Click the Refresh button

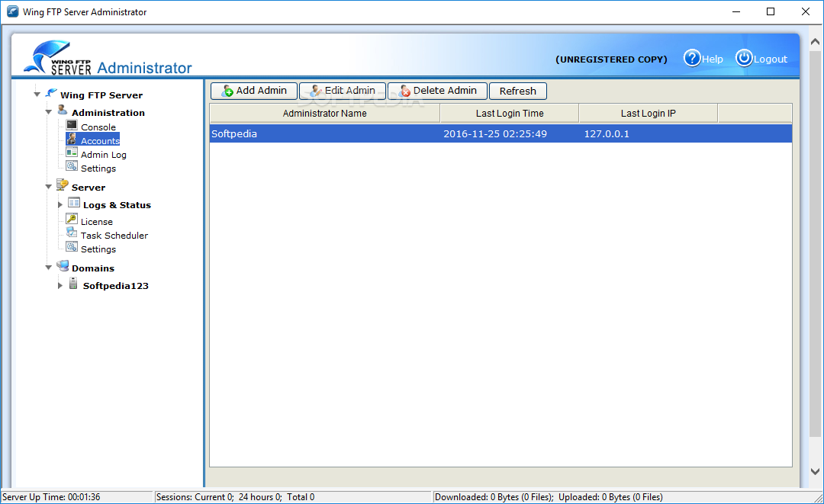pos(517,91)
